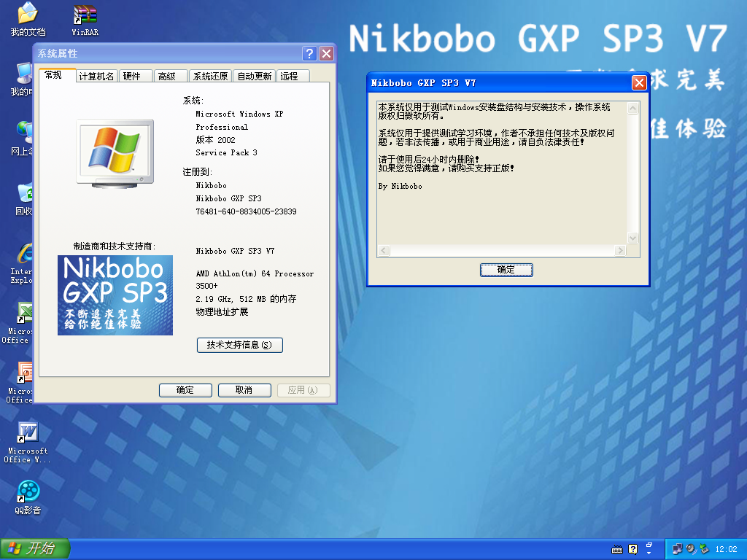Image resolution: width=747 pixels, height=560 pixels.
Task: Click the '3500+' processor model text
Action: click(206, 286)
